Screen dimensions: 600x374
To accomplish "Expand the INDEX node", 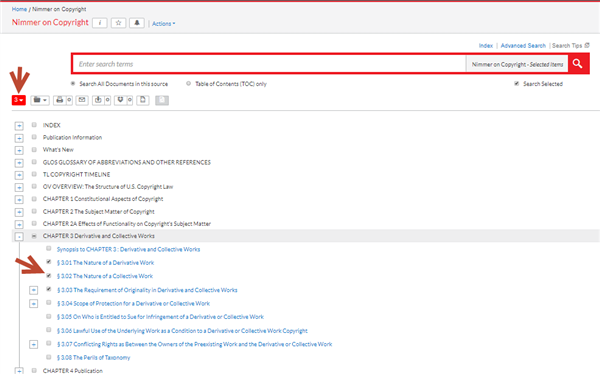I will click(x=19, y=126).
